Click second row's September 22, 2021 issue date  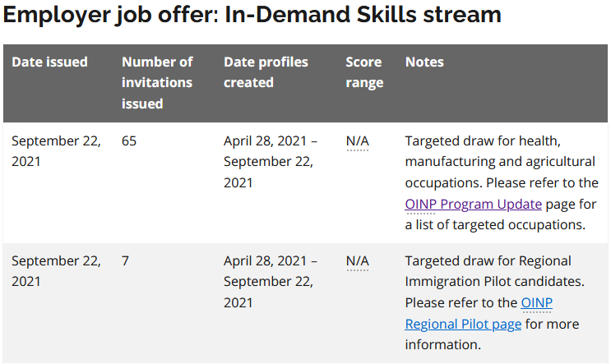click(x=56, y=271)
